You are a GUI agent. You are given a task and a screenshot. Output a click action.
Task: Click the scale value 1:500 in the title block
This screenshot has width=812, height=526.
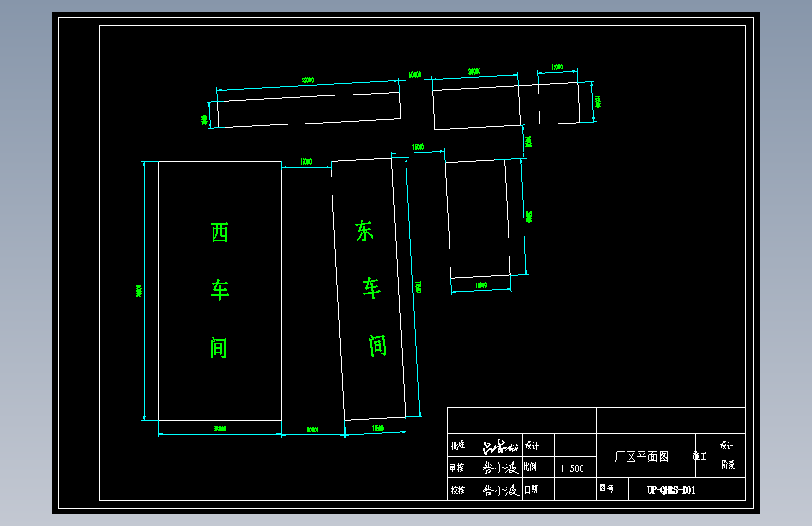[572, 469]
